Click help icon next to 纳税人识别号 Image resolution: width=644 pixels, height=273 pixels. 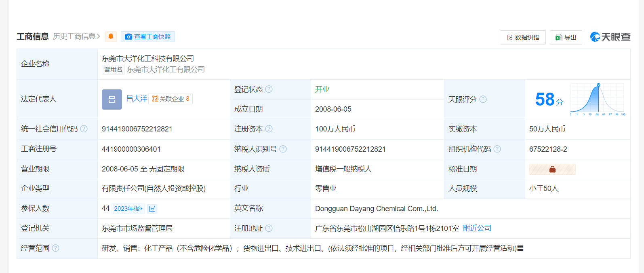pos(283,149)
